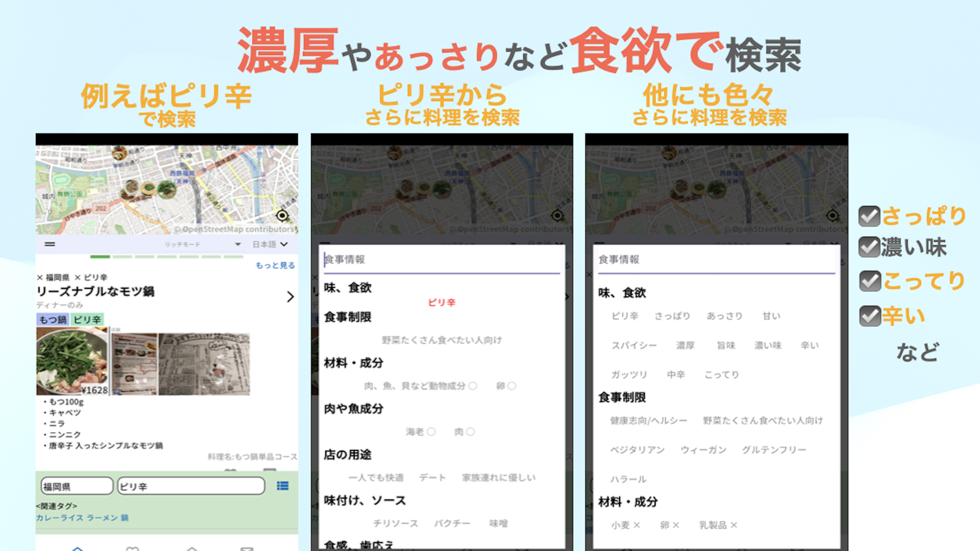Click the blue list view icon beside ピリ辛 field
Image resolution: width=980 pixels, height=551 pixels.
(283, 486)
